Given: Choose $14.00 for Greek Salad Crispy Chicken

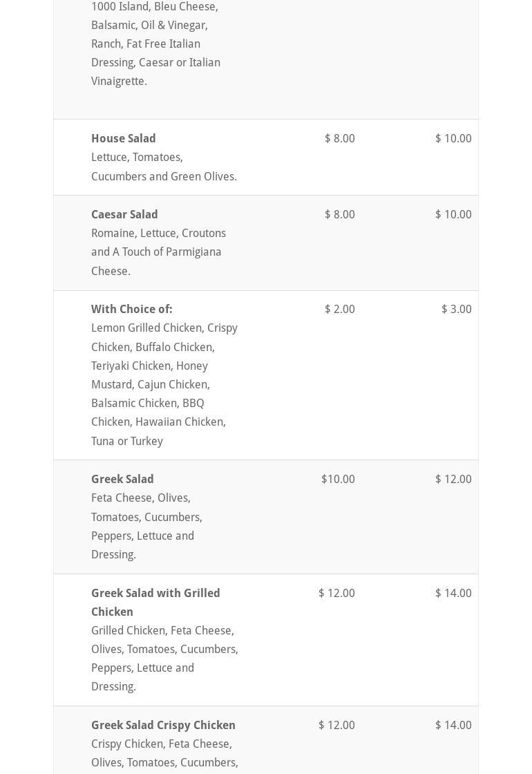Looking at the screenshot, I should 453,725.
